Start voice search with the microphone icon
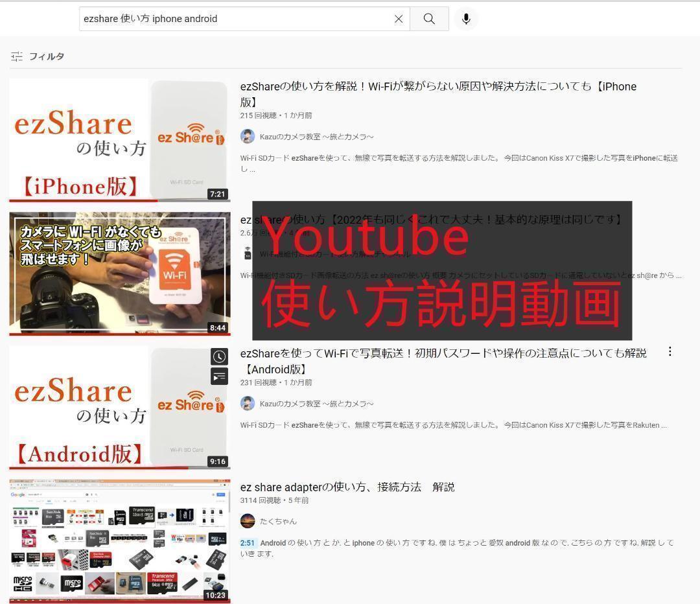Image resolution: width=700 pixels, height=604 pixels. tap(466, 19)
